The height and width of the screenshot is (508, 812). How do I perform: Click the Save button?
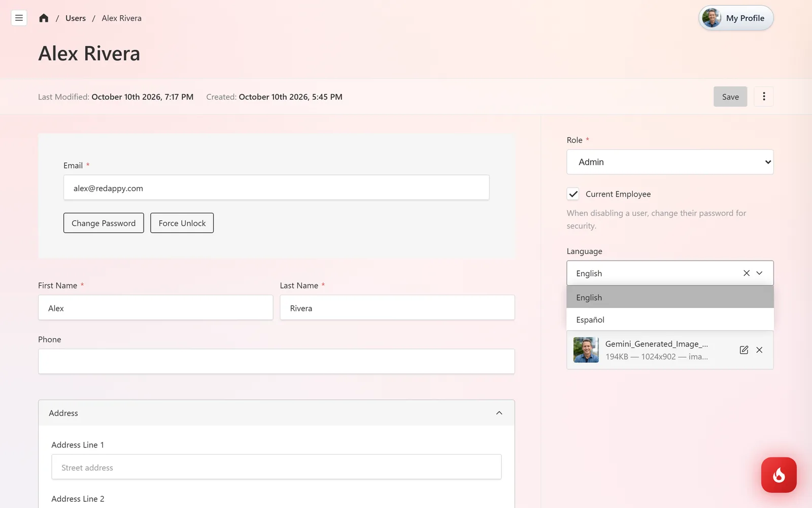tap(730, 97)
